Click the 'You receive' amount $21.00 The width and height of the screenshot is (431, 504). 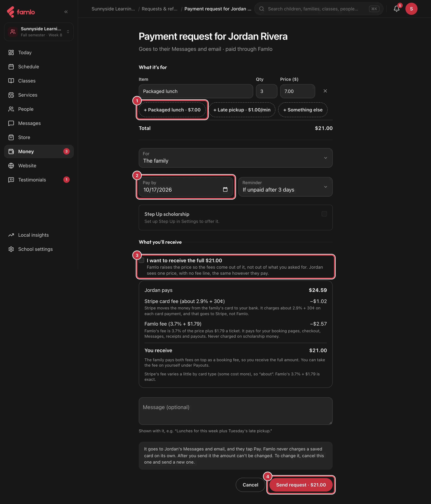coord(318,350)
